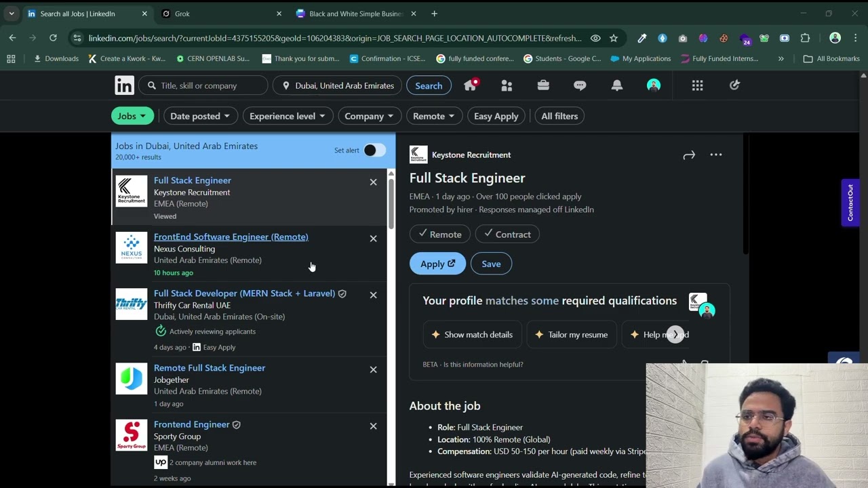
Task: Open the job's more options menu
Action: click(716, 155)
